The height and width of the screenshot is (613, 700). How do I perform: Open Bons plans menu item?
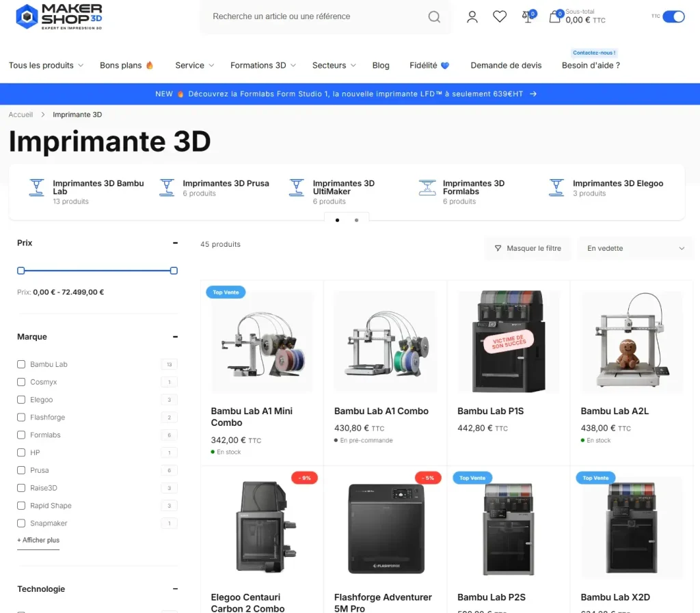[x=126, y=65]
